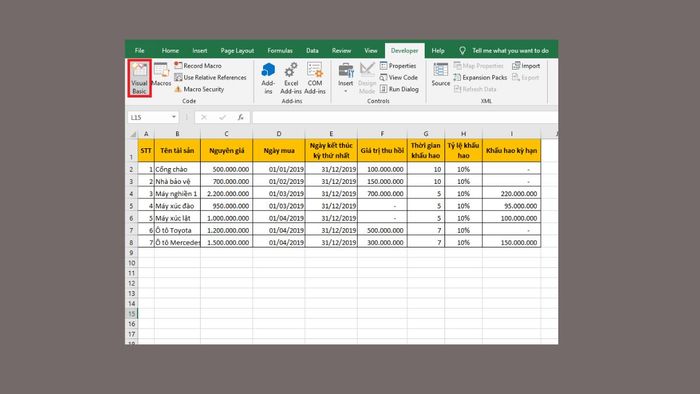Open COM Add-ins dialog
This screenshot has height=394, width=700.
(x=315, y=79)
